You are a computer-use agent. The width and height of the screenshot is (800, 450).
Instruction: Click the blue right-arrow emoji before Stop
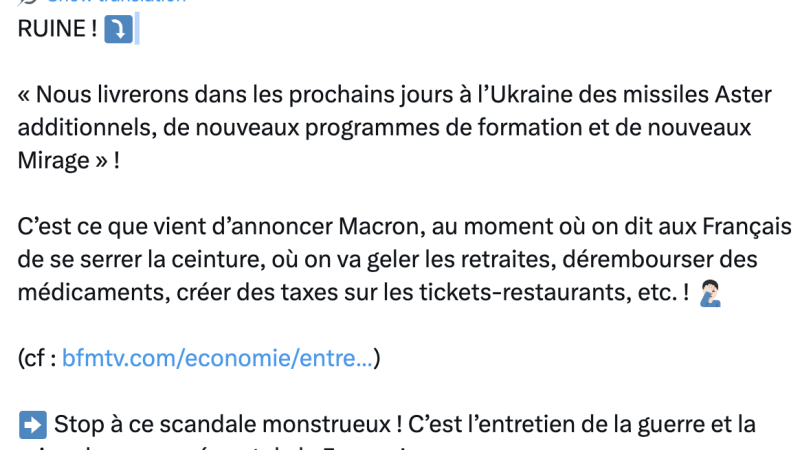[x=33, y=424]
